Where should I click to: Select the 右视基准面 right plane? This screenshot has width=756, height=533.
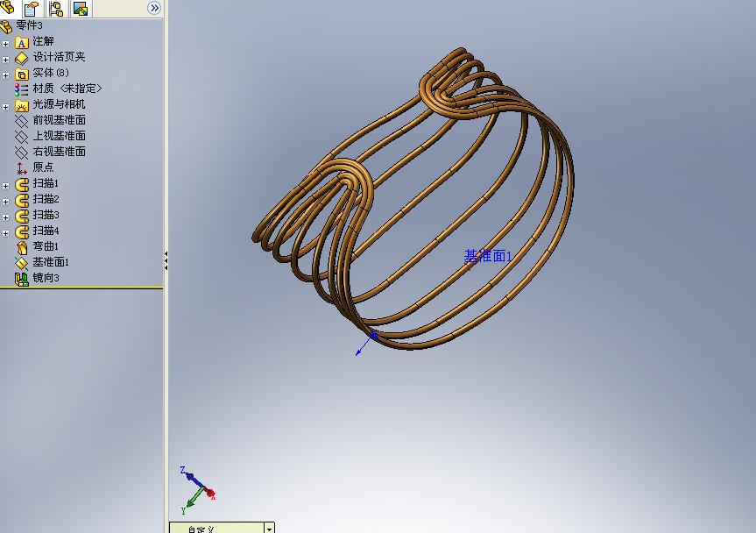[x=60, y=152]
